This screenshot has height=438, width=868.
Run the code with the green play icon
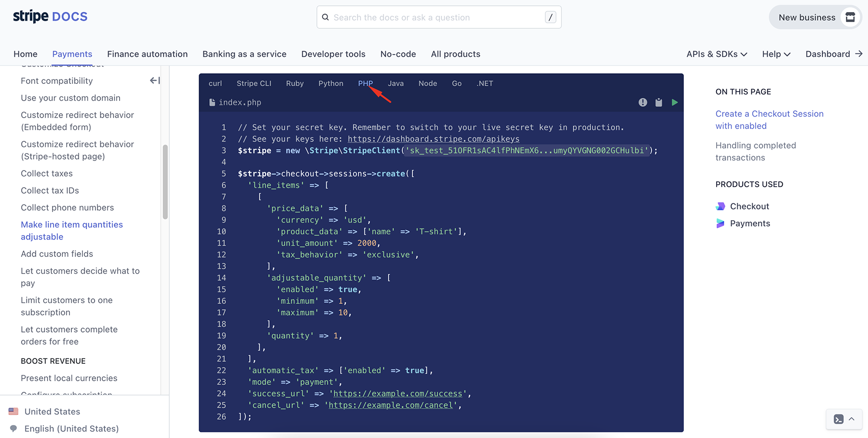click(675, 102)
